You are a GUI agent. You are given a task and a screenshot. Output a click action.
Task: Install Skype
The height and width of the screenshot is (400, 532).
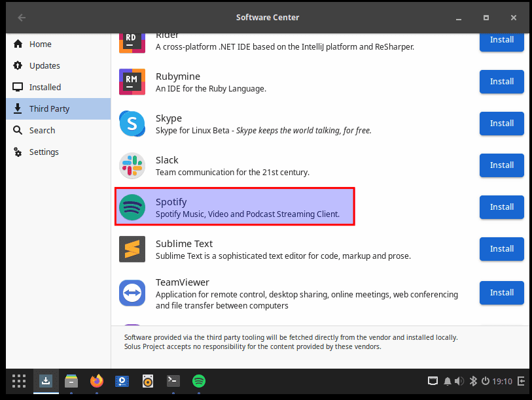[x=501, y=124]
